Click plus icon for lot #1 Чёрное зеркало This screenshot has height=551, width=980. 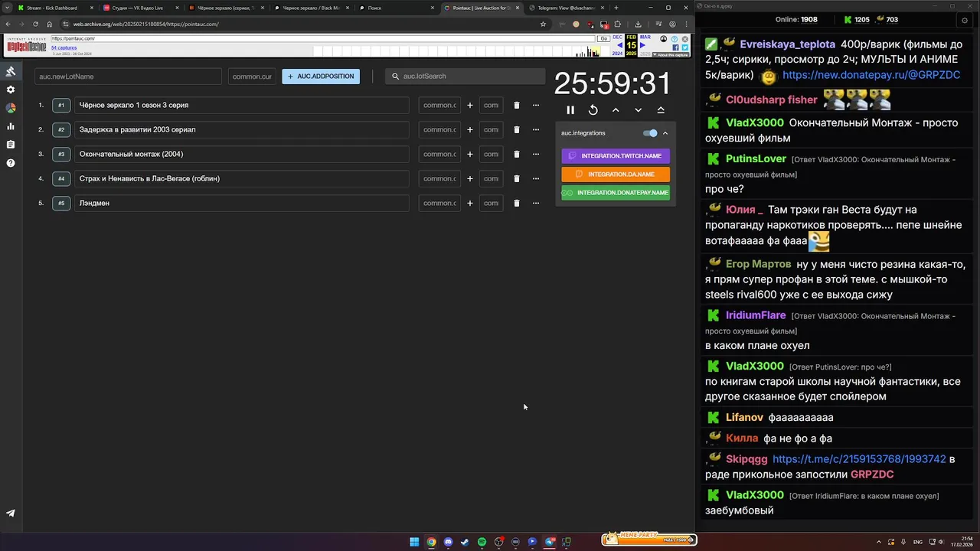point(470,105)
